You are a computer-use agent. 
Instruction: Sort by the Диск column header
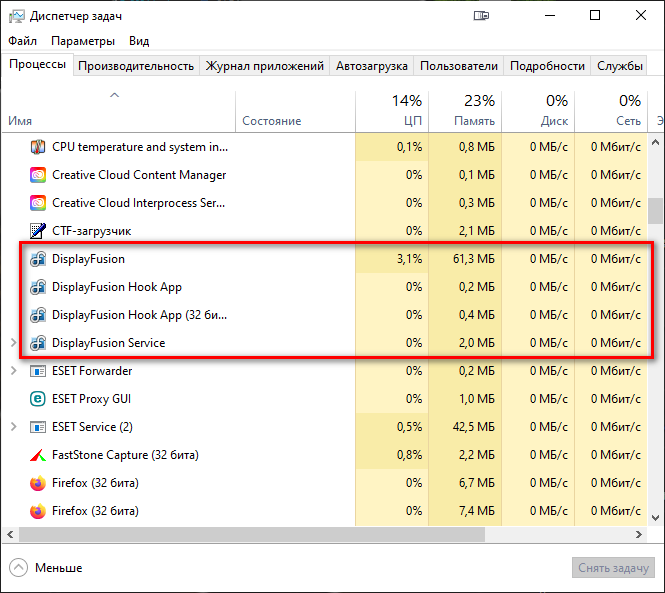(538, 111)
